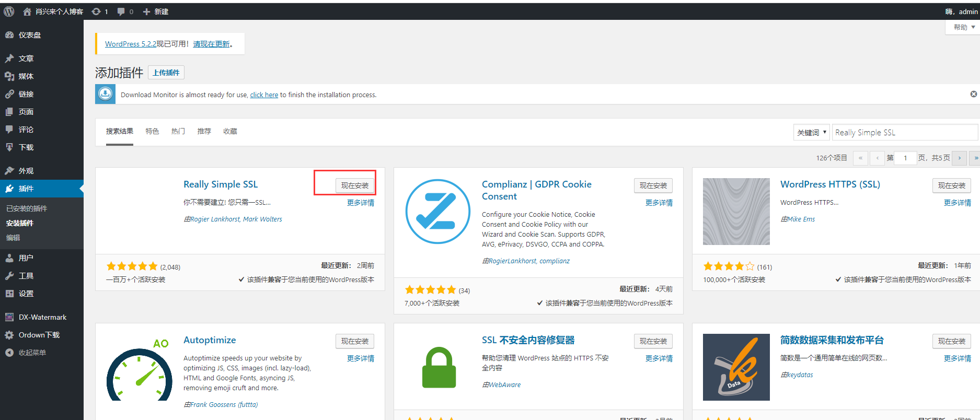Screen dimensions: 980x420
Task: Select the 搜索结果 tab
Action: [120, 131]
